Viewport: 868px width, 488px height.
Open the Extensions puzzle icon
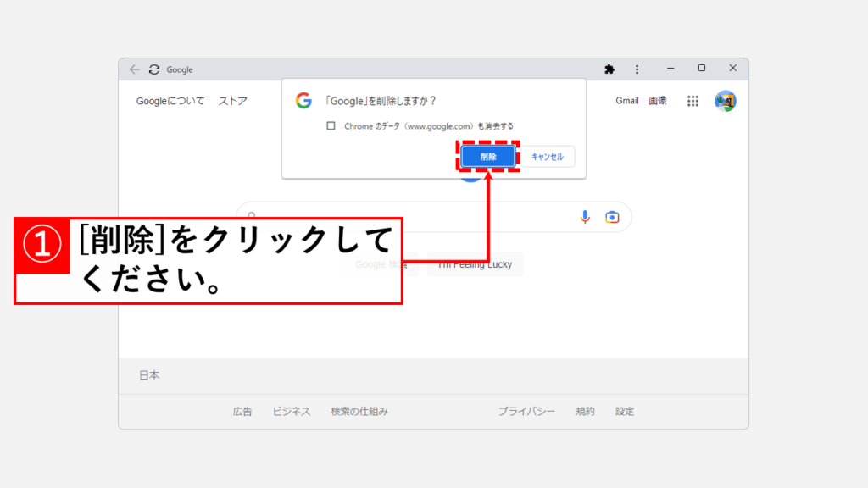coord(609,69)
